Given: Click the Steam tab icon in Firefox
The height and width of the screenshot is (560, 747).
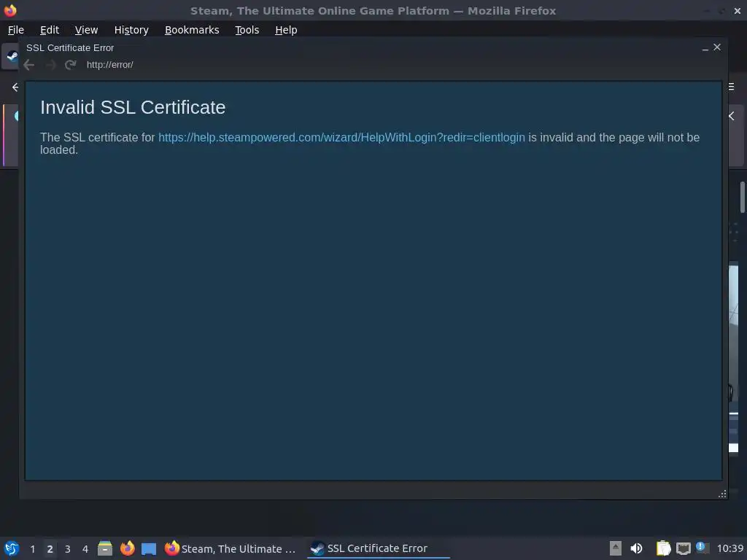Looking at the screenshot, I should (x=12, y=57).
